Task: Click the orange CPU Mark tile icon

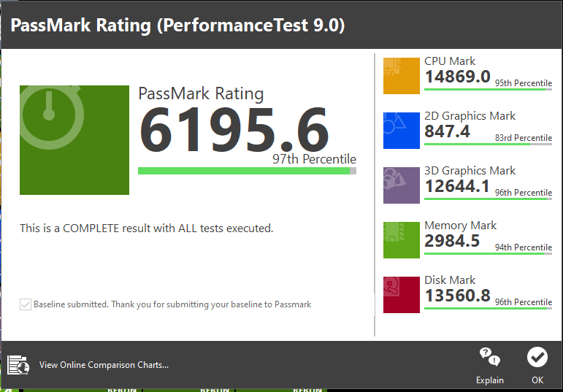Action: 402,76
